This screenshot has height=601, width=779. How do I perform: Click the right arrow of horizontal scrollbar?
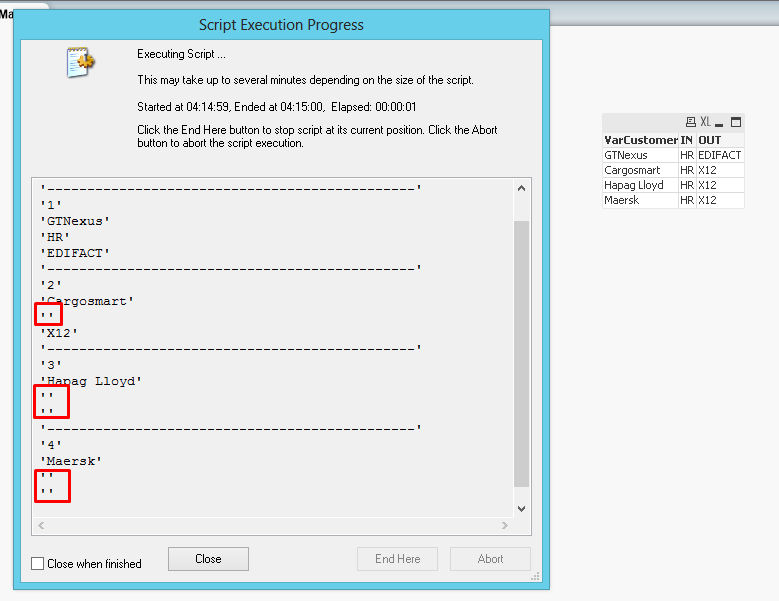tap(505, 526)
